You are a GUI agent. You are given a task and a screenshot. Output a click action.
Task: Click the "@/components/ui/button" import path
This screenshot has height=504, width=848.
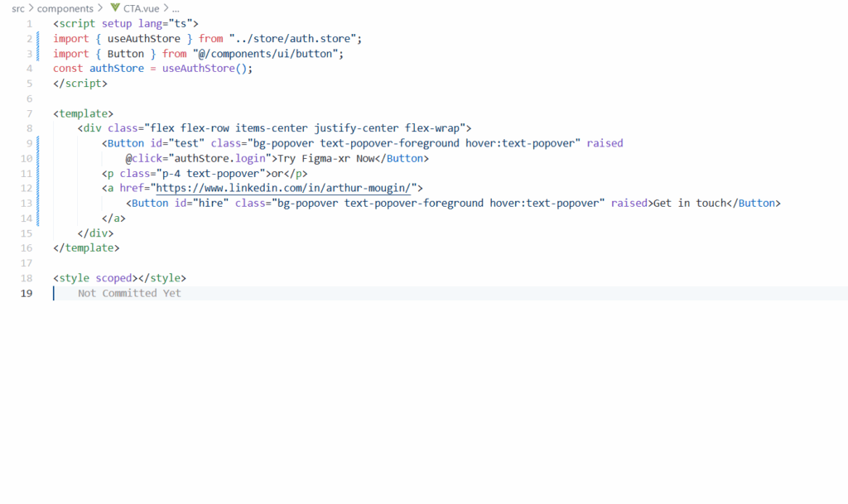(265, 54)
